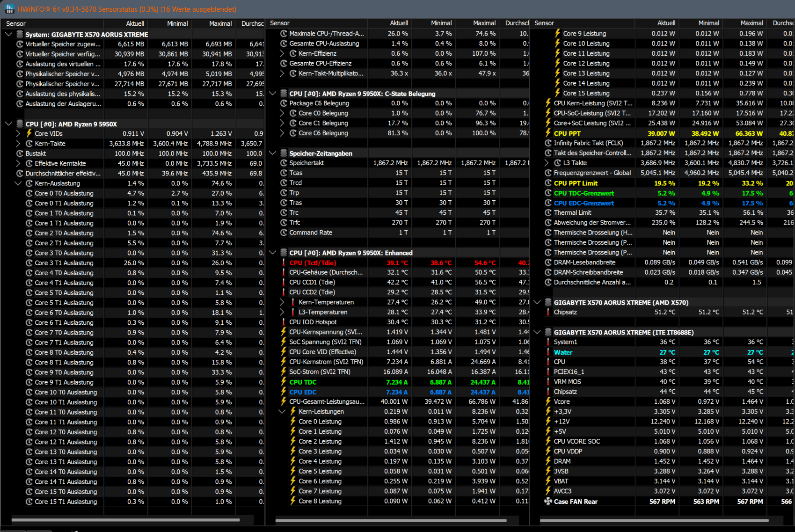
Task: Collapse the Kern-Auslastung list
Action: (18, 183)
